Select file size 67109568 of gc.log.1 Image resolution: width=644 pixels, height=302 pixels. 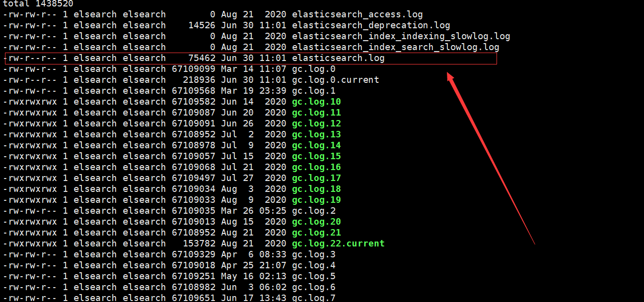[194, 91]
